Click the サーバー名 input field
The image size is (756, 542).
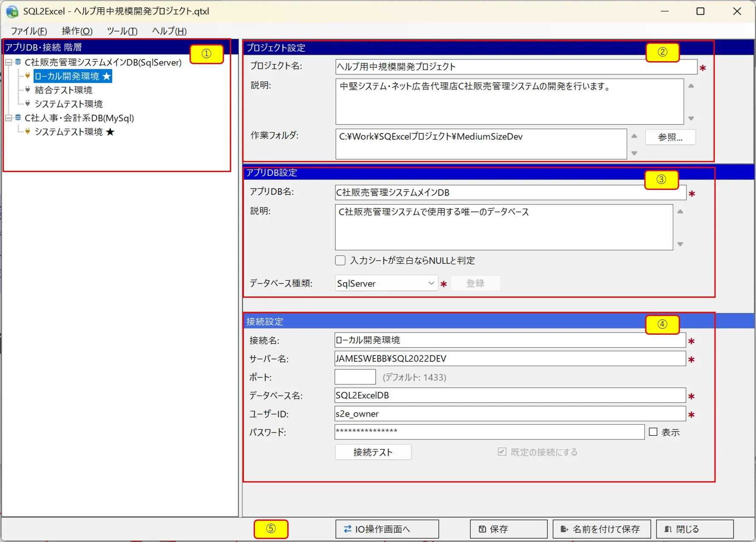pos(510,359)
